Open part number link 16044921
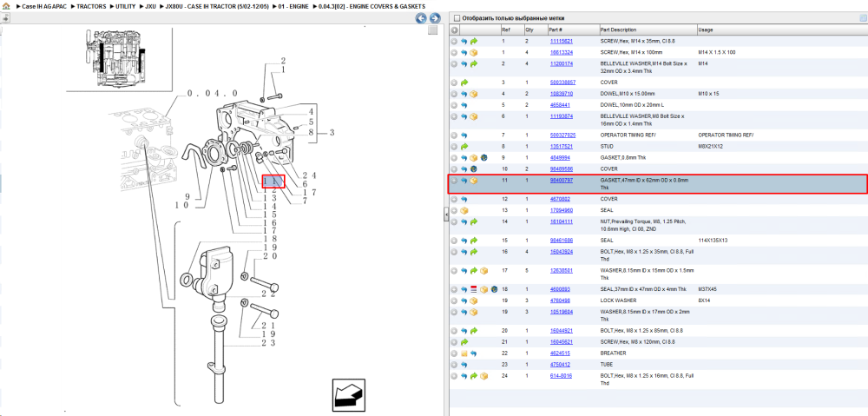868x416 pixels. pos(561,331)
